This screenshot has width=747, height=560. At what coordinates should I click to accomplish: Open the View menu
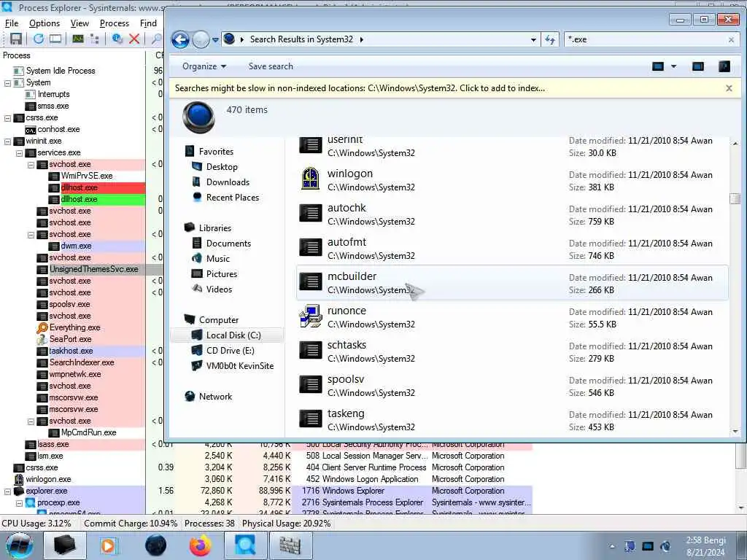80,23
